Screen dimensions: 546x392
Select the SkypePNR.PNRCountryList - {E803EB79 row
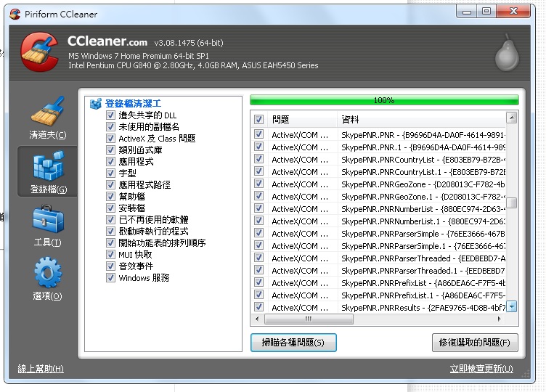(378, 160)
